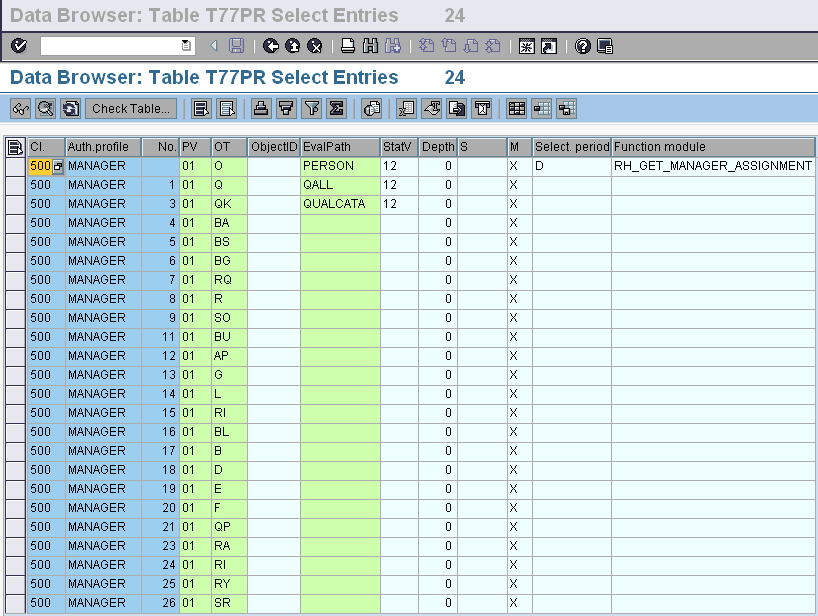Open Help with the question mark icon

[x=582, y=46]
